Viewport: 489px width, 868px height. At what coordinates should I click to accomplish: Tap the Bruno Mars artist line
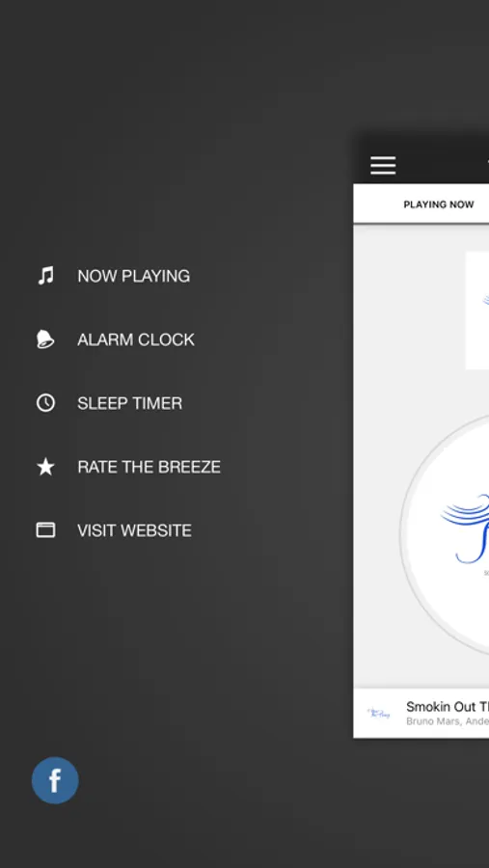[x=448, y=721]
